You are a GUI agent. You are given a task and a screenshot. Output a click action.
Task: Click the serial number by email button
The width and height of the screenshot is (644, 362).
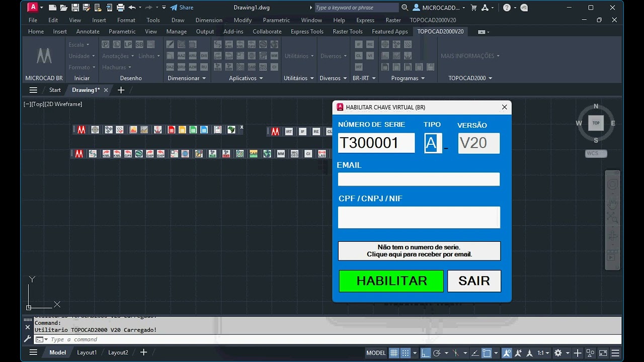[x=419, y=251]
